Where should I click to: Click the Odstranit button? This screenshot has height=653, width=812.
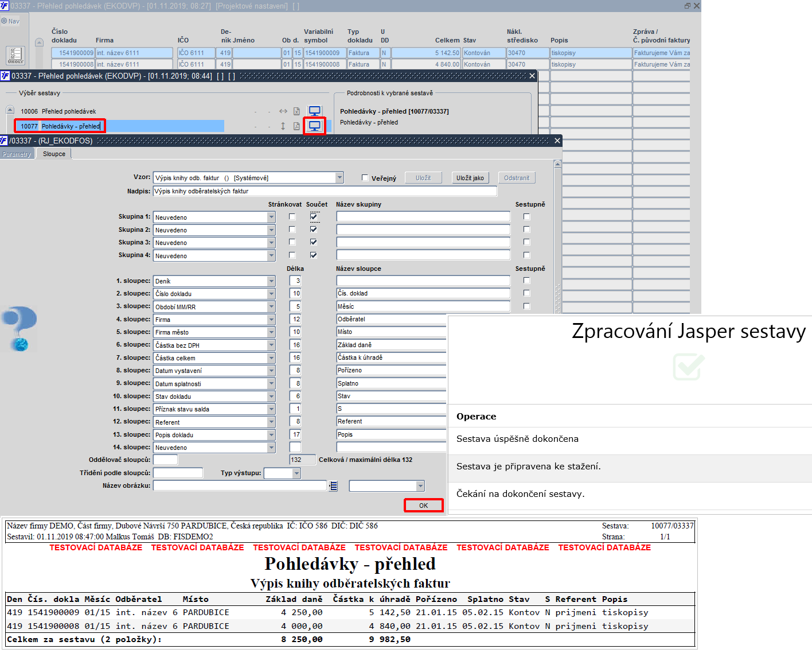click(x=517, y=178)
